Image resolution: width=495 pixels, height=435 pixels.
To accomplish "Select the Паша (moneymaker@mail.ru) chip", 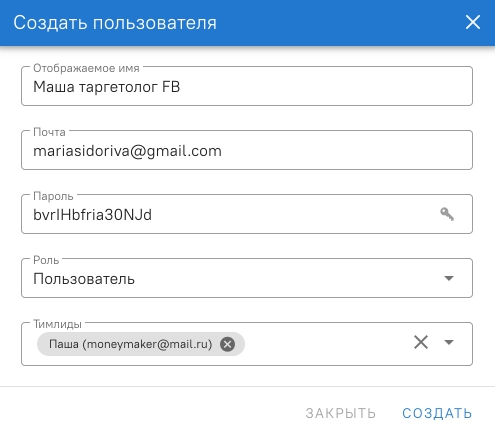I will point(131,344).
